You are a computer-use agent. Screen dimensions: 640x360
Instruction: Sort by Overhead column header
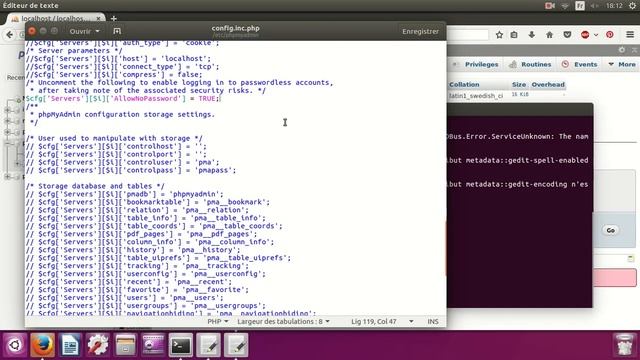[548, 84]
